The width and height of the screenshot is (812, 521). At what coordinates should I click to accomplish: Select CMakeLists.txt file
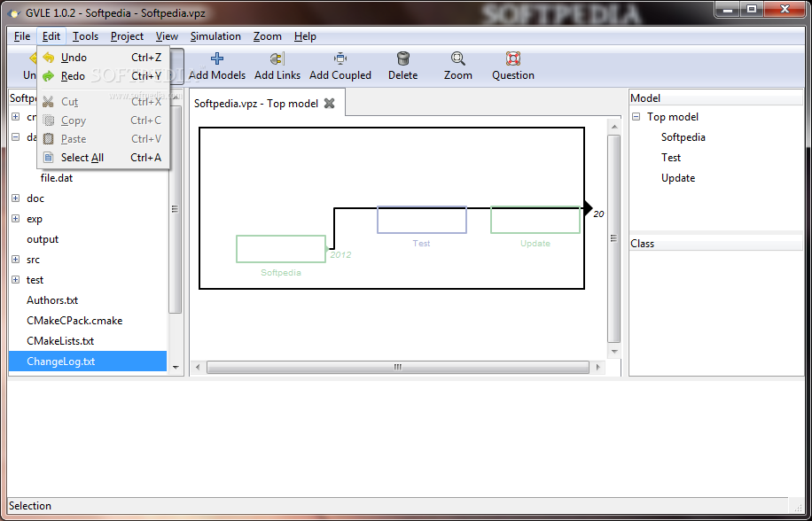coord(60,341)
